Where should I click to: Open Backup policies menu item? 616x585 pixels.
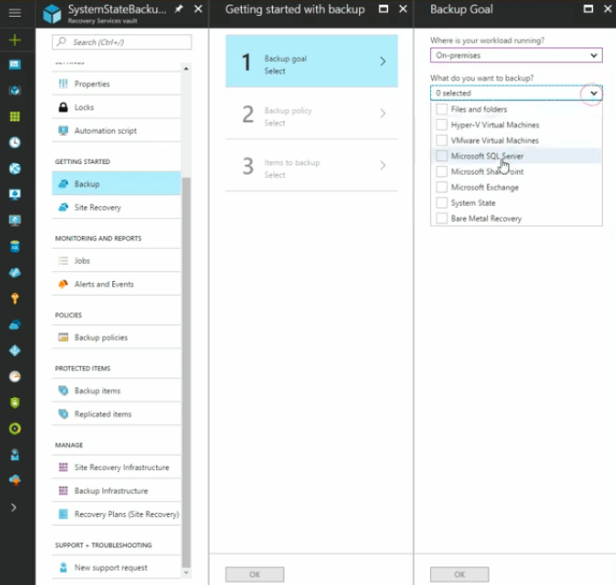tap(116, 337)
